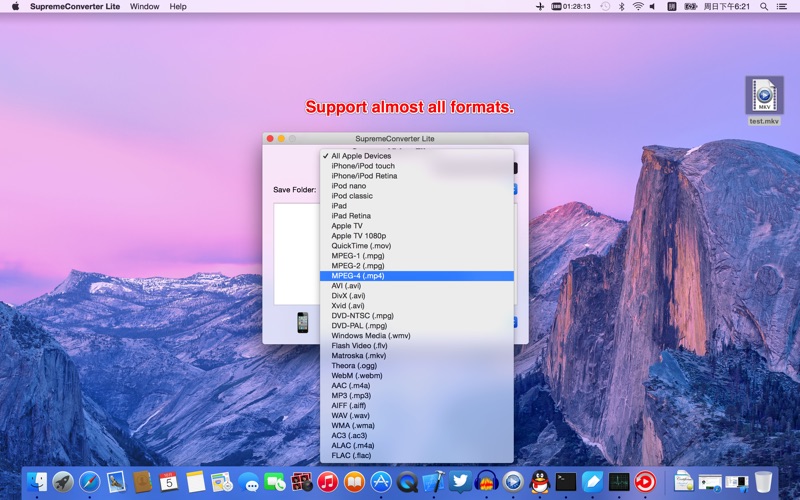Choose AVI (.avi) output format
Viewport: 800px width, 500px height.
(416, 286)
